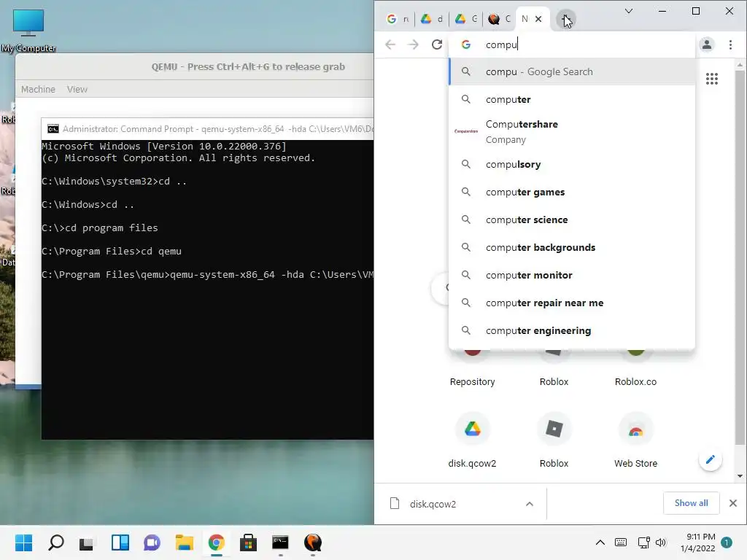Click the network tray icon
Image resolution: width=747 pixels, height=560 pixels.
(643, 542)
